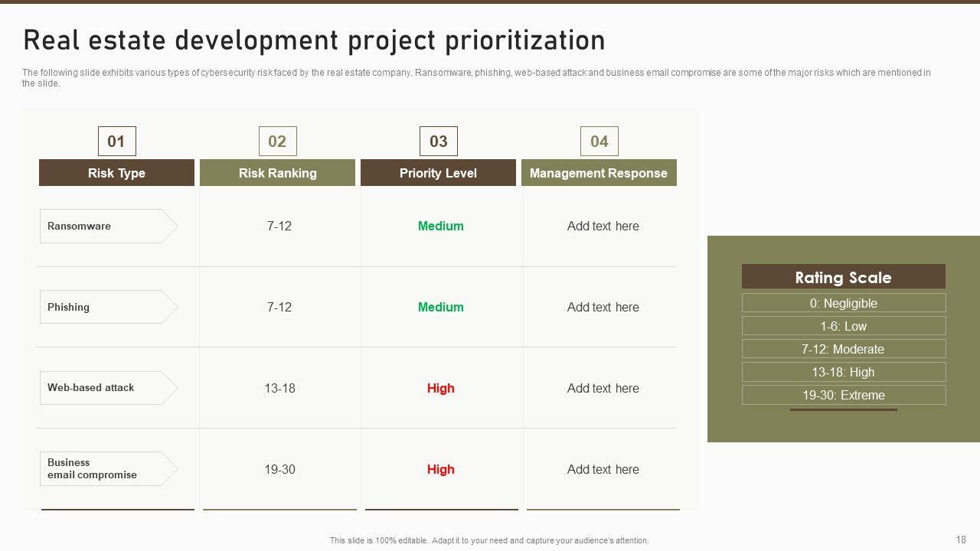Click 'Medium' priority in the Phishing row
The image size is (980, 551).
coord(440,307)
